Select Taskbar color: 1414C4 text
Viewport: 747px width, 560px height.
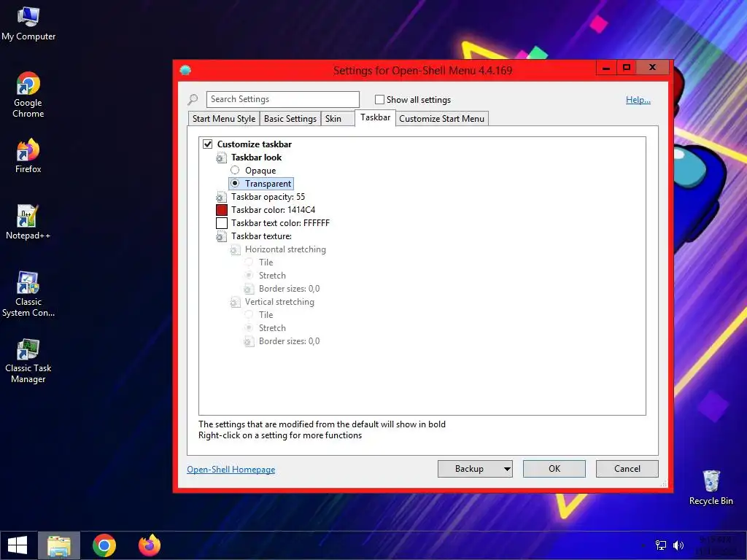[x=273, y=210]
